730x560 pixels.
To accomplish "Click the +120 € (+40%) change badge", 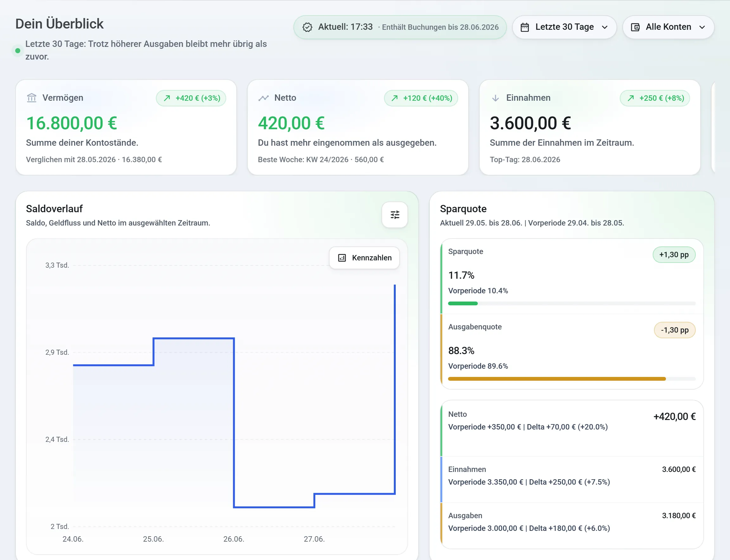I will (421, 98).
